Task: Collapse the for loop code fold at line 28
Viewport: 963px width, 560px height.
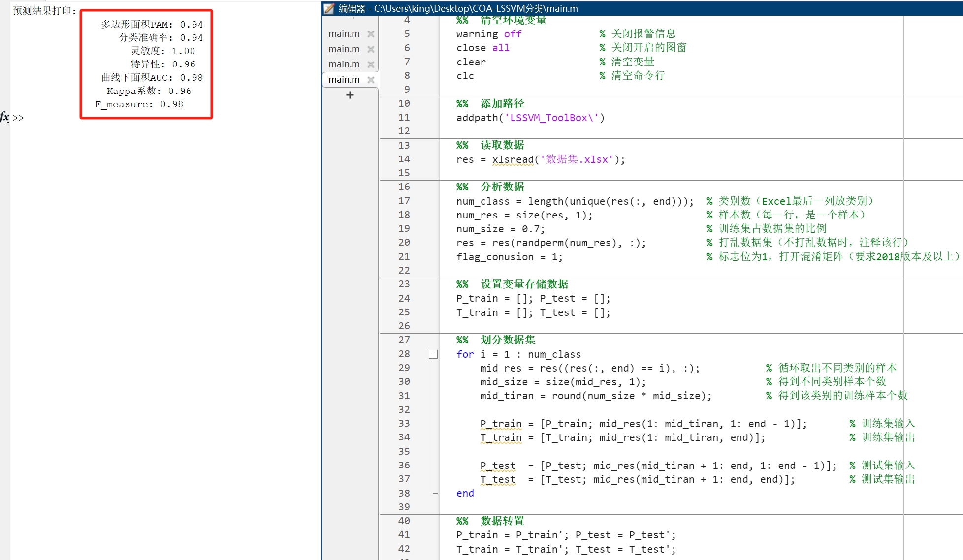Action: coord(433,354)
